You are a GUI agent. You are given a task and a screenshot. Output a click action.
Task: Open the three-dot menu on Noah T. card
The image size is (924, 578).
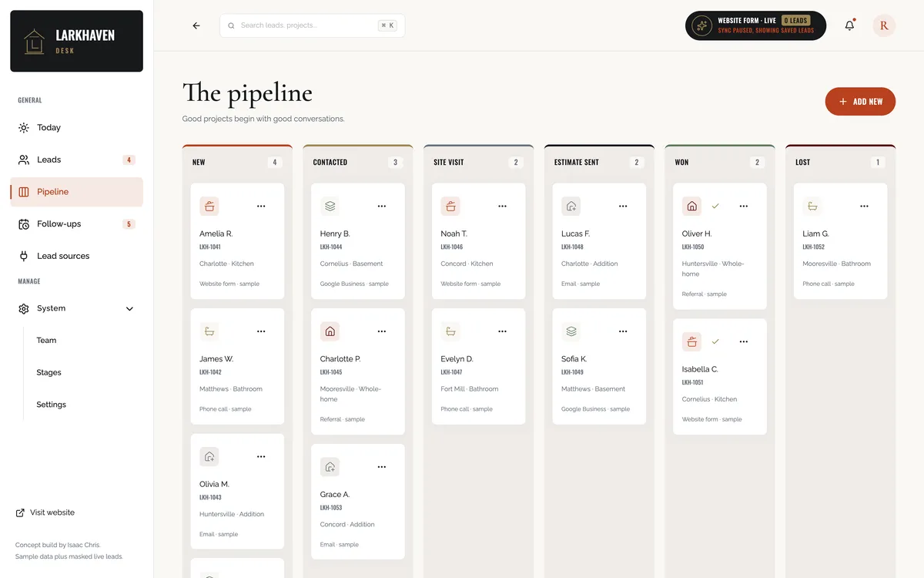click(503, 206)
